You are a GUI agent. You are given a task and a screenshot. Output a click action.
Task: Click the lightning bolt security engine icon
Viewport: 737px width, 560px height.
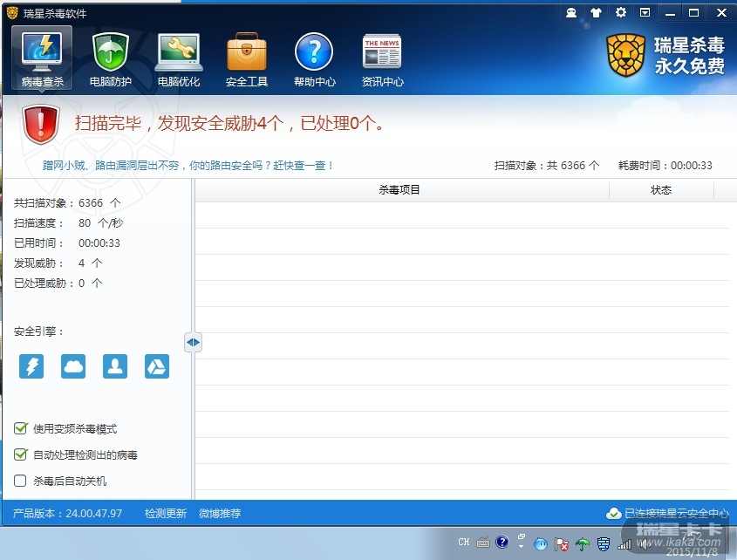coord(31,366)
